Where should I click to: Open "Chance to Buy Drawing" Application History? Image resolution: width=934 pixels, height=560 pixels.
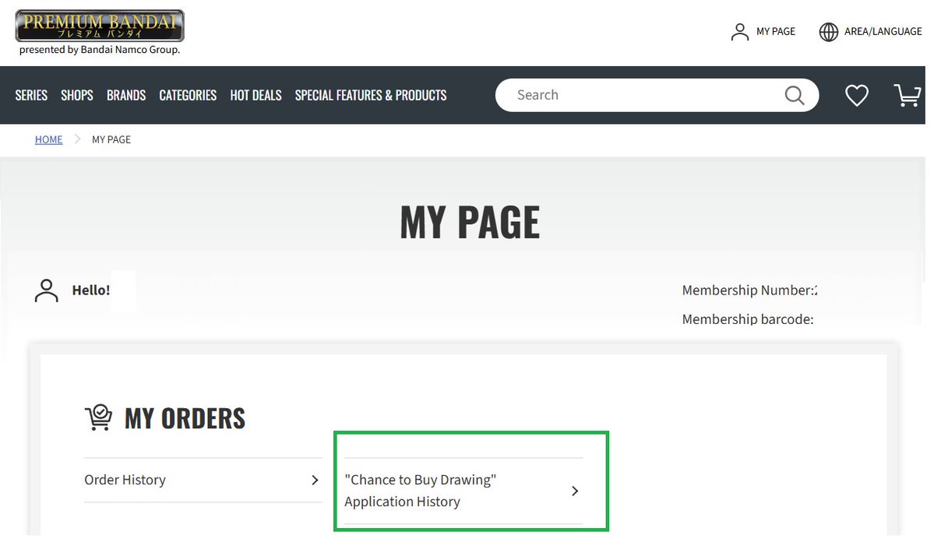click(463, 491)
